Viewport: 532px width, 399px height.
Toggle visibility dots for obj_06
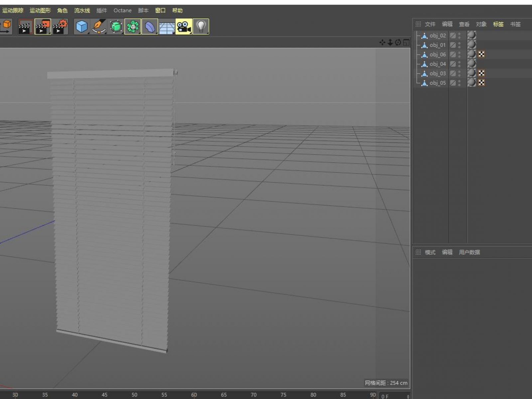pyautogui.click(x=460, y=54)
